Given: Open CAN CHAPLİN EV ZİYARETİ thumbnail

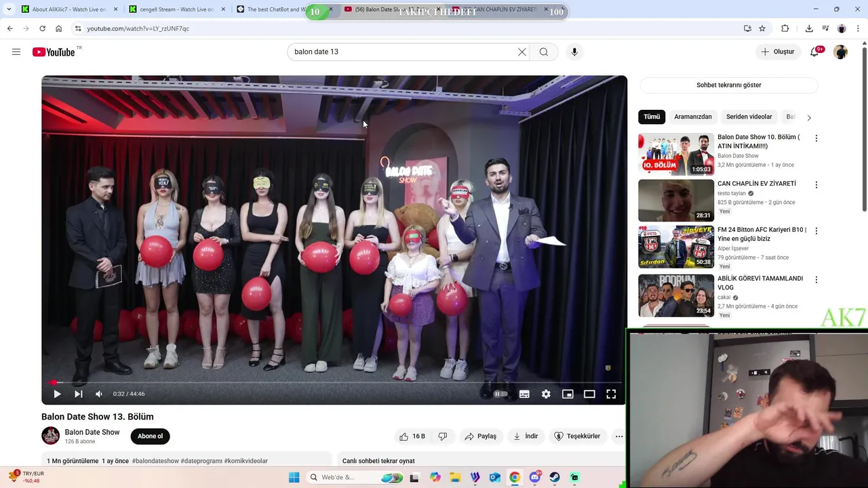Looking at the screenshot, I should [676, 201].
